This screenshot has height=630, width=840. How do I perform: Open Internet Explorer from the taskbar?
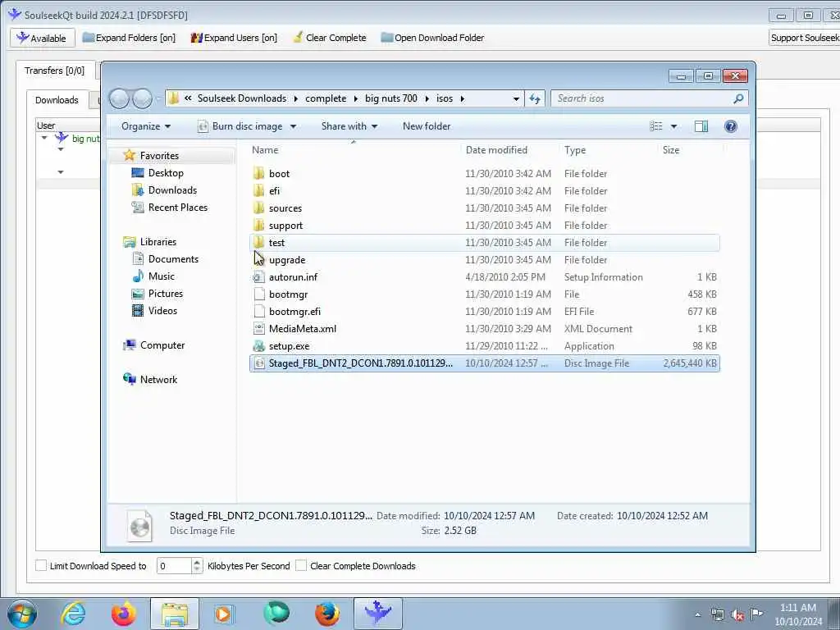coord(72,614)
